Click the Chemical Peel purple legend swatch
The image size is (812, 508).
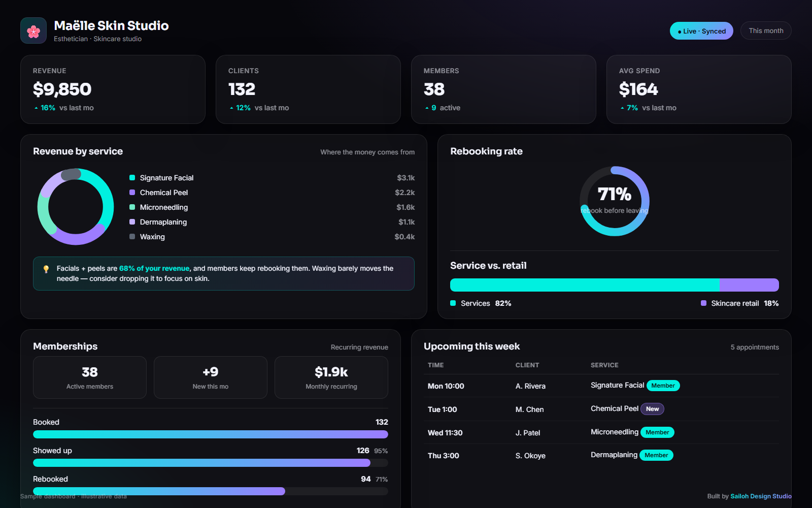132,193
